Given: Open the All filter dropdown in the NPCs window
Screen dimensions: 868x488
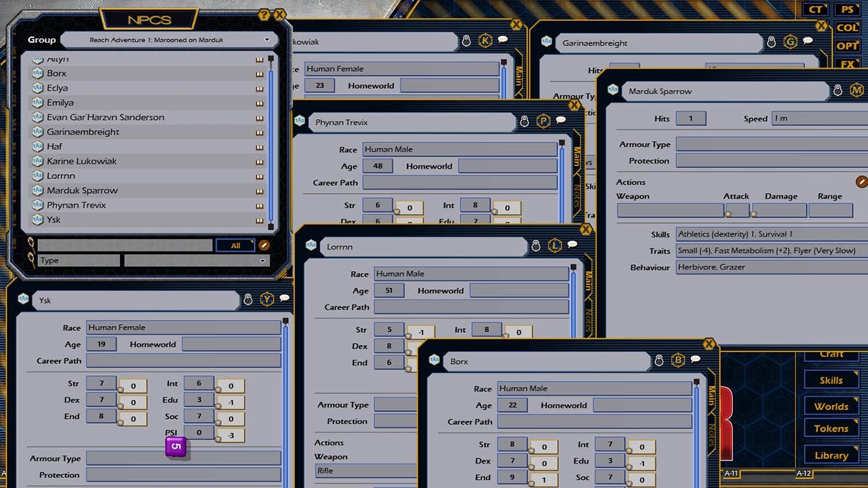Looking at the screenshot, I should (235, 244).
